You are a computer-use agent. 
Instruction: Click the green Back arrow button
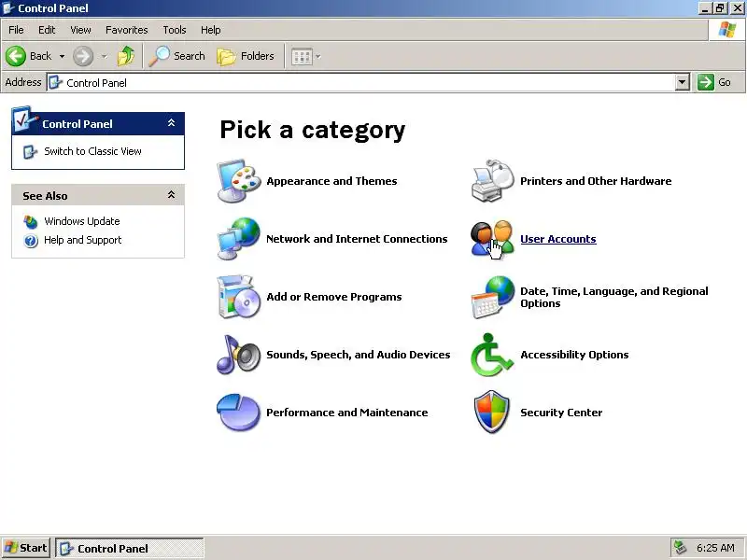(x=16, y=56)
